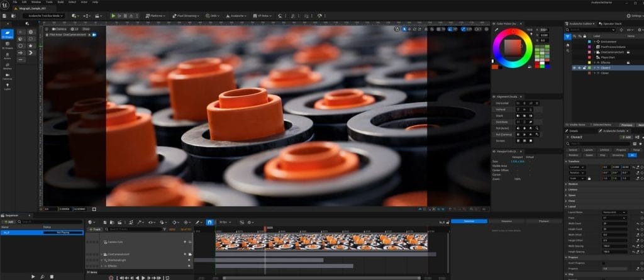
Task: Open the Window menu
Action: (36, 3)
